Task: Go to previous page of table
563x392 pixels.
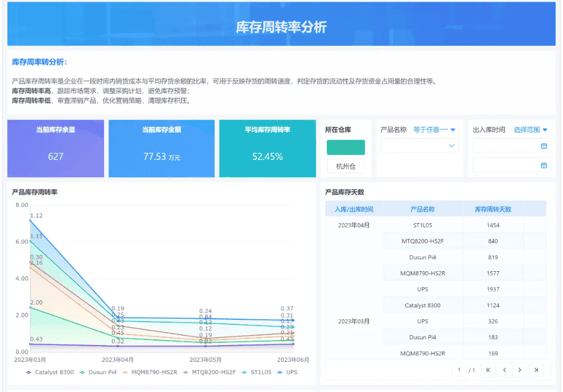Action: click(x=504, y=370)
